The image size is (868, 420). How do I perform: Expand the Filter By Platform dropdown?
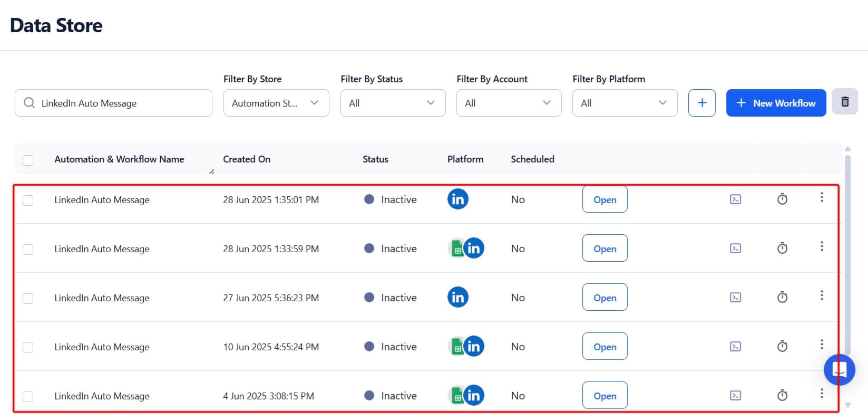coord(625,103)
